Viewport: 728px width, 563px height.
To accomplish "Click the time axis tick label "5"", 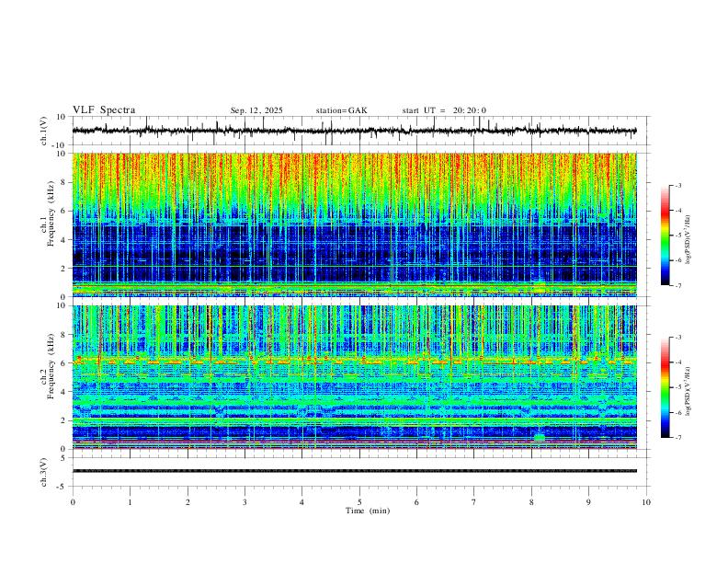I will point(359,502).
